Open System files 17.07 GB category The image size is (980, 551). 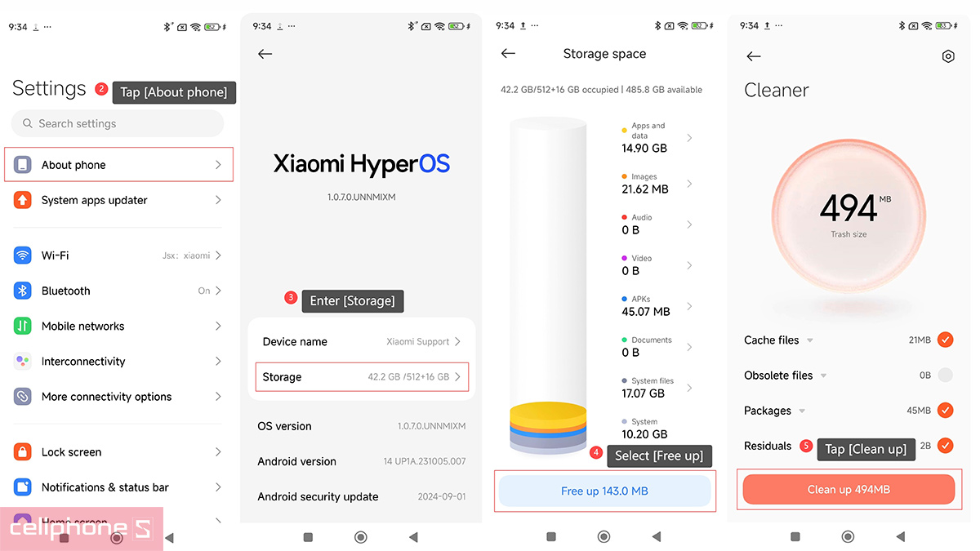pos(657,388)
